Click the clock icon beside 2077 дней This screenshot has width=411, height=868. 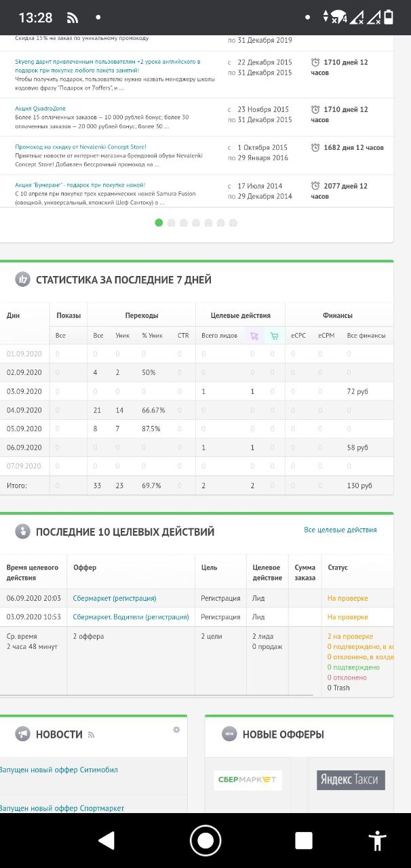click(315, 186)
